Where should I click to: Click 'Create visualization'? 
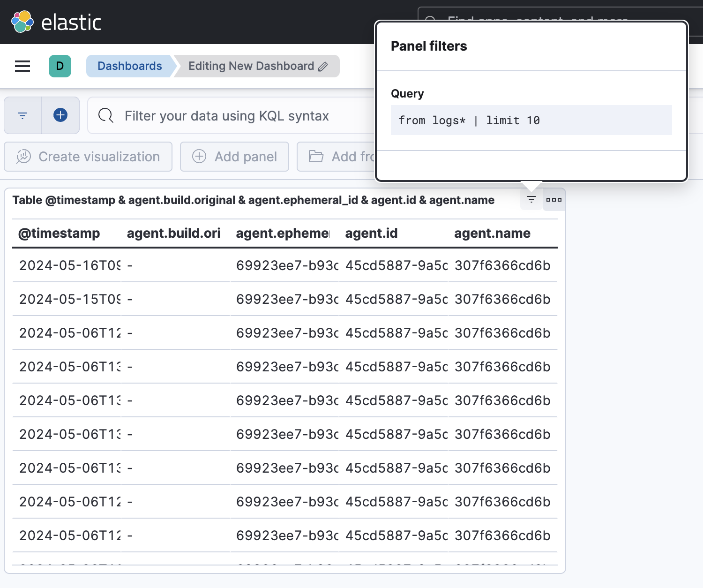(x=88, y=157)
